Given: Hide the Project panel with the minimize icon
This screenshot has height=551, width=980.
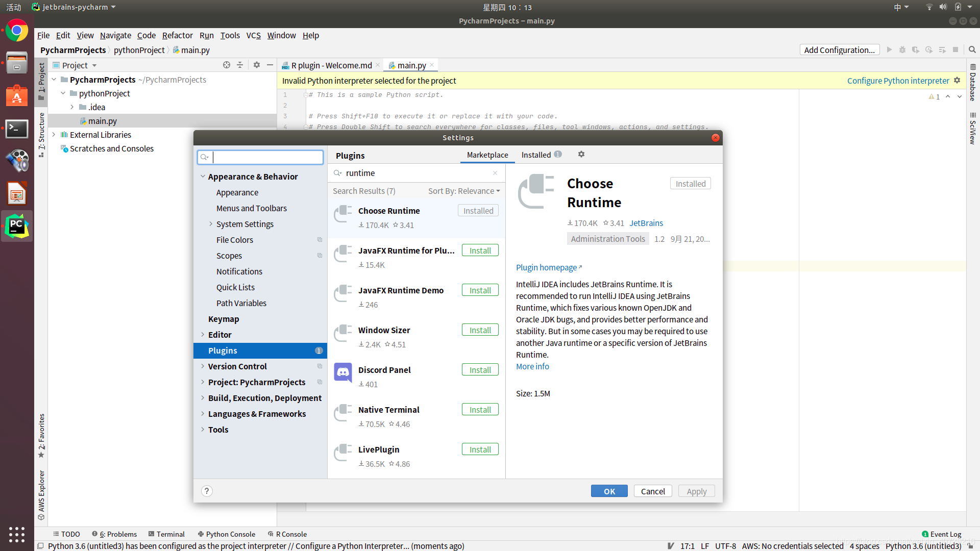Looking at the screenshot, I should 270,65.
